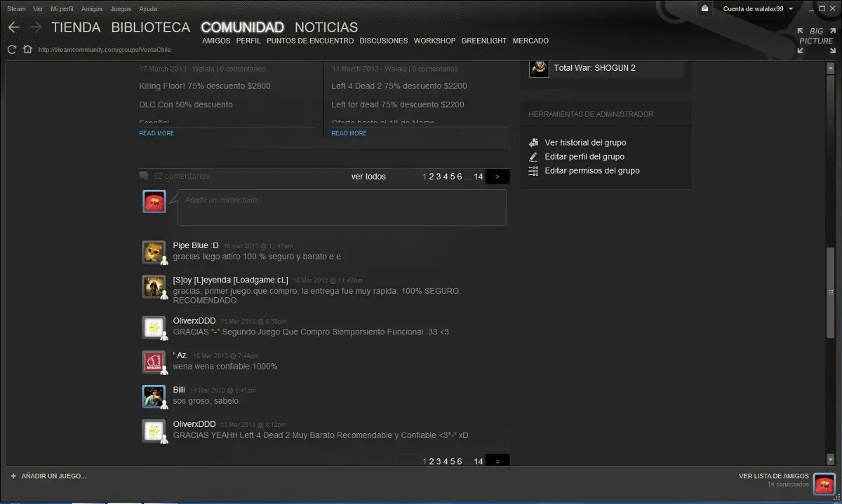Screen dimensions: 842x504
Task: Go forward with the forward arrow
Action: coord(35,27)
